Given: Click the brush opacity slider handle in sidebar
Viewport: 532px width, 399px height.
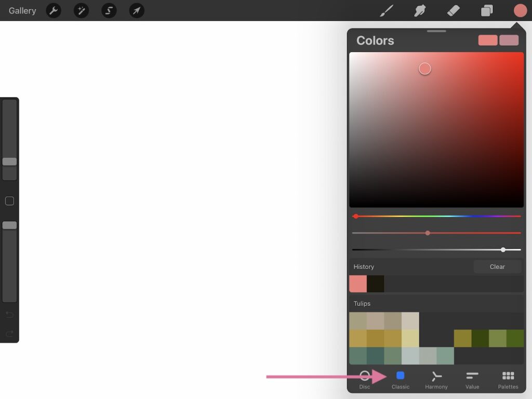Looking at the screenshot, I should pyautogui.click(x=9, y=225).
